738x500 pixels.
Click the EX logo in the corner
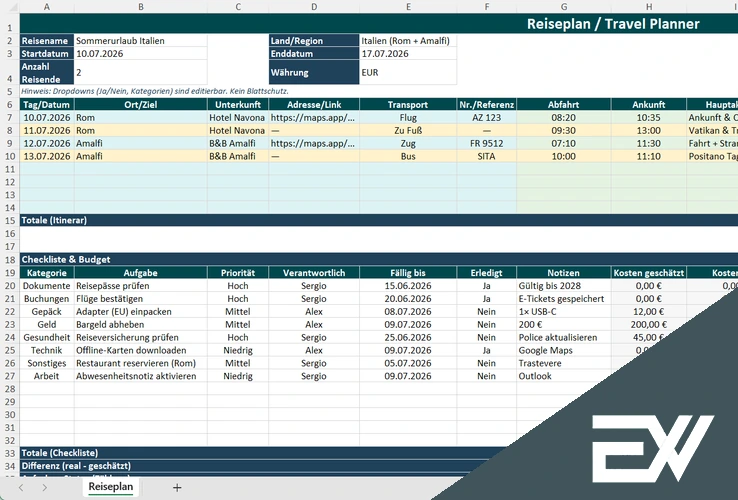[x=651, y=441]
